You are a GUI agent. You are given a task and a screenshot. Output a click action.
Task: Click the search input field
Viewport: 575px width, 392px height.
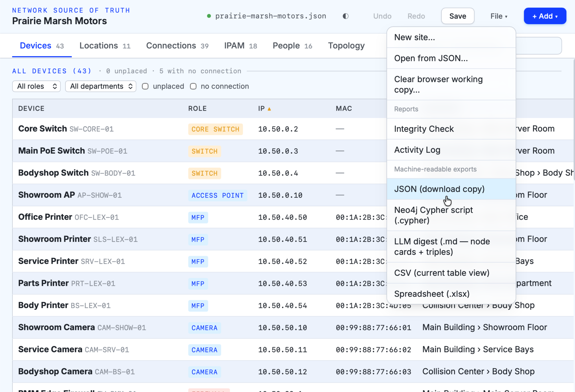539,46
